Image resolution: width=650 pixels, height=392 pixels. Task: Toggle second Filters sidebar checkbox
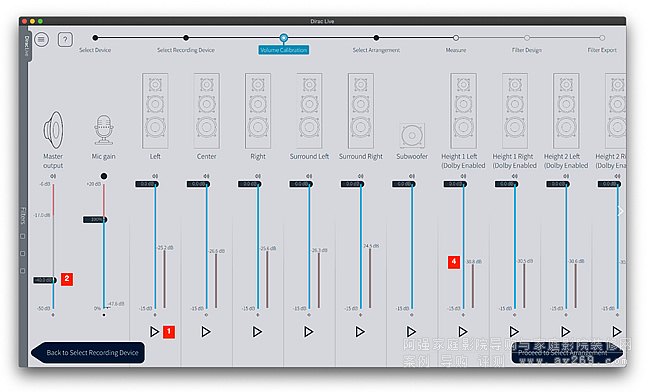point(23,253)
